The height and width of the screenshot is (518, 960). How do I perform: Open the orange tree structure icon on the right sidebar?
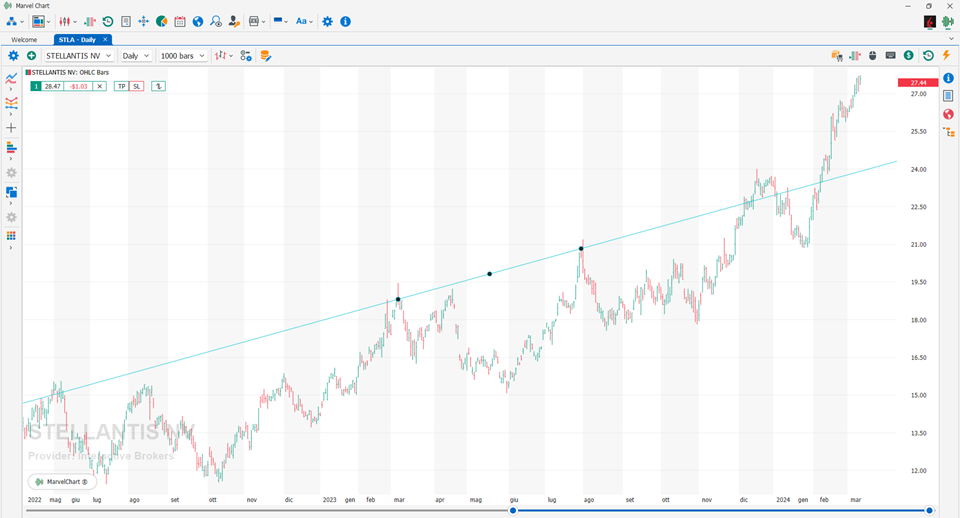click(949, 132)
